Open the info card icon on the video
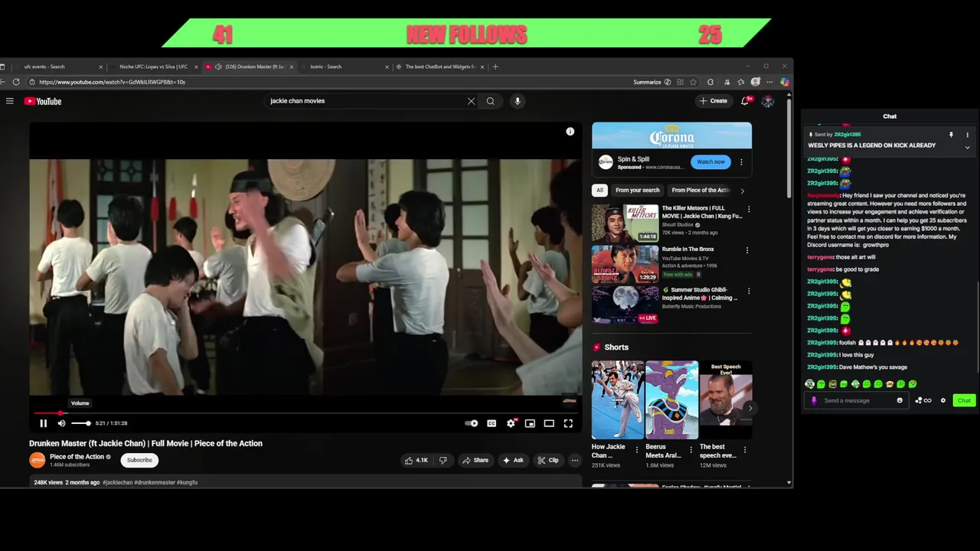This screenshot has width=980, height=551. (x=570, y=132)
